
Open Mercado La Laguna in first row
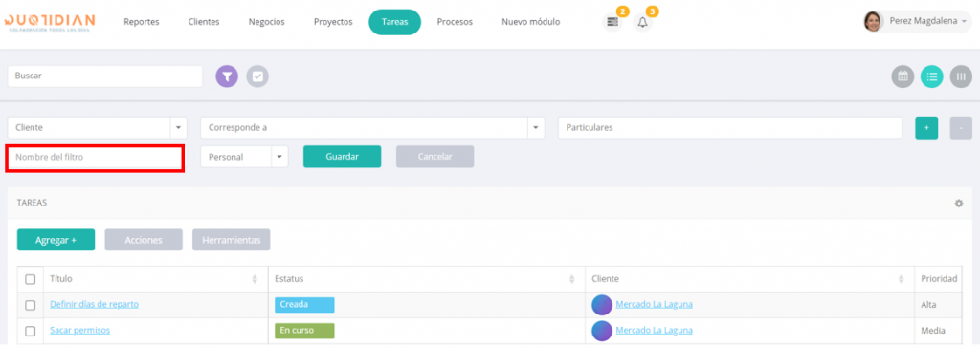point(654,305)
